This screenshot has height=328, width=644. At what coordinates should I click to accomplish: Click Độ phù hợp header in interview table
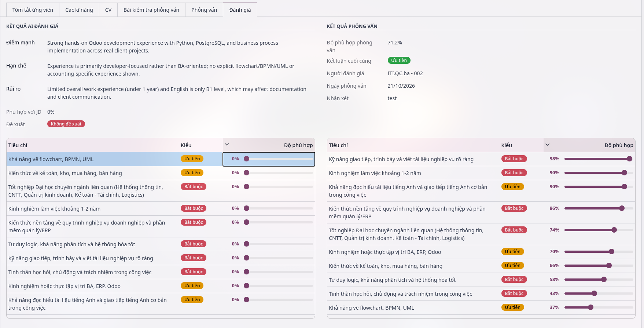[x=619, y=145]
